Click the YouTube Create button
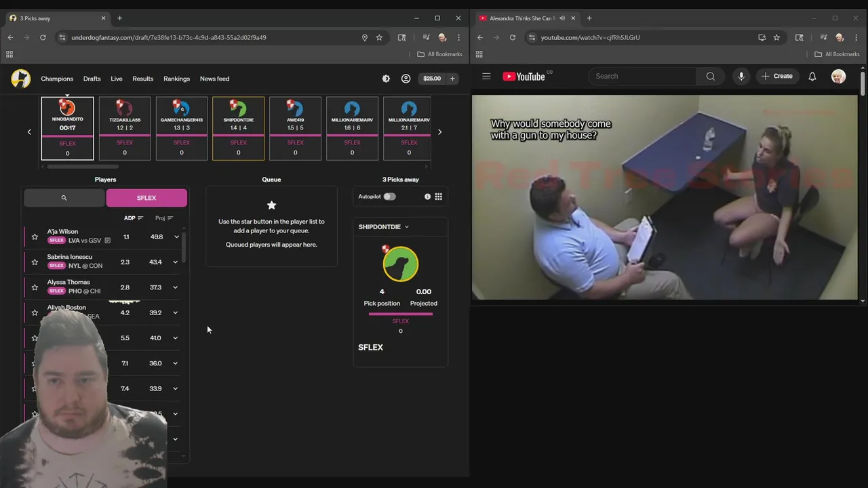The height and width of the screenshot is (488, 868). tap(777, 77)
